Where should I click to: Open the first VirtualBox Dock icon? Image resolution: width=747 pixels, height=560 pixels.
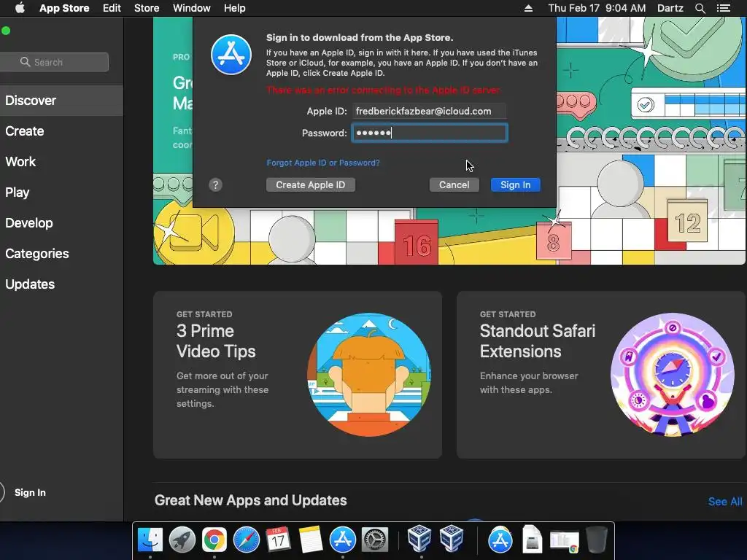tap(419, 539)
